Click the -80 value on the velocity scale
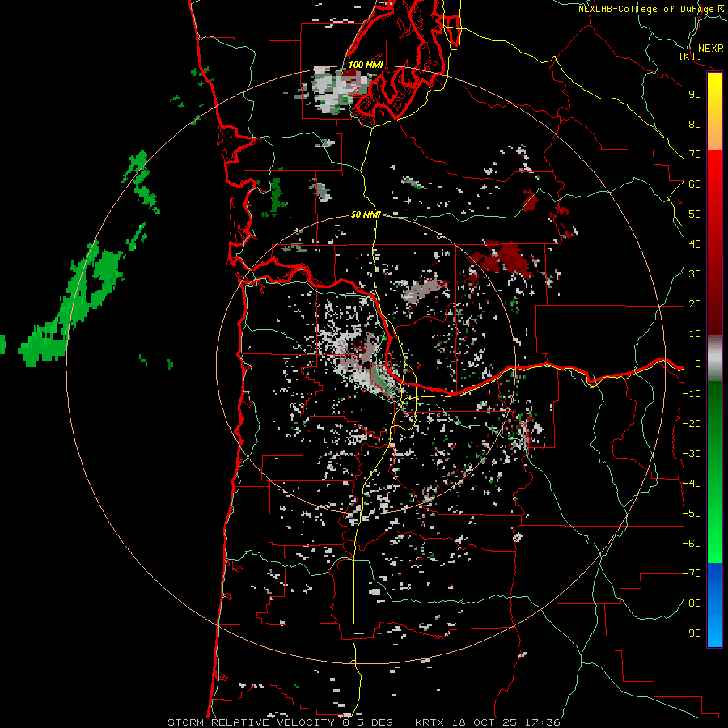The image size is (728, 728). 692,603
